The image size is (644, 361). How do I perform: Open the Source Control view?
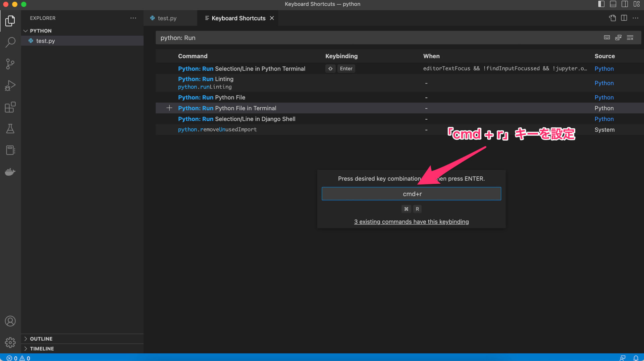10,64
